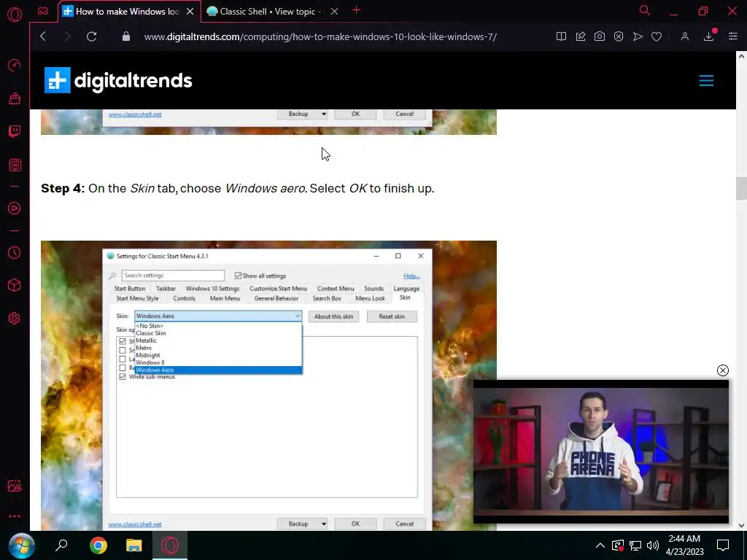747x560 pixels.
Task: Go to digitaltrends home via logo
Action: point(118,80)
